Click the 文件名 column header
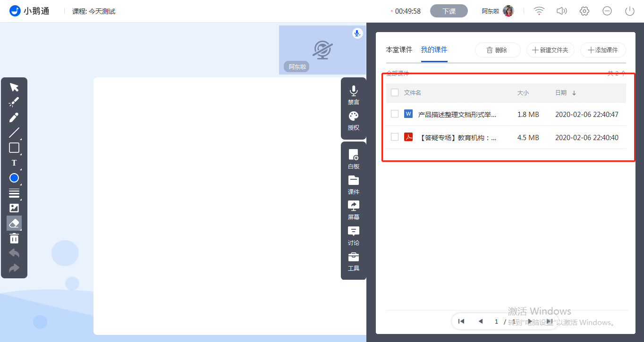This screenshot has height=342, width=644. [413, 93]
